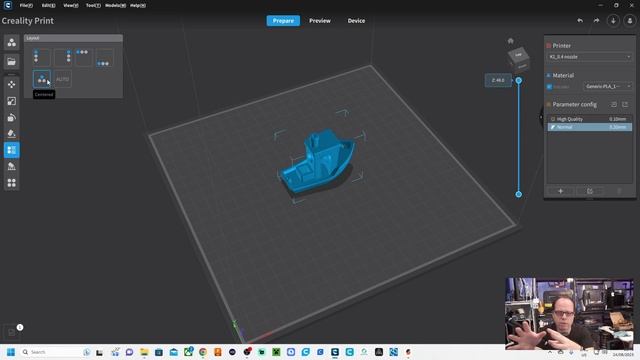The height and width of the screenshot is (360, 640).
Task: Click the export config icon beside Parameter config
Action: [x=625, y=104]
